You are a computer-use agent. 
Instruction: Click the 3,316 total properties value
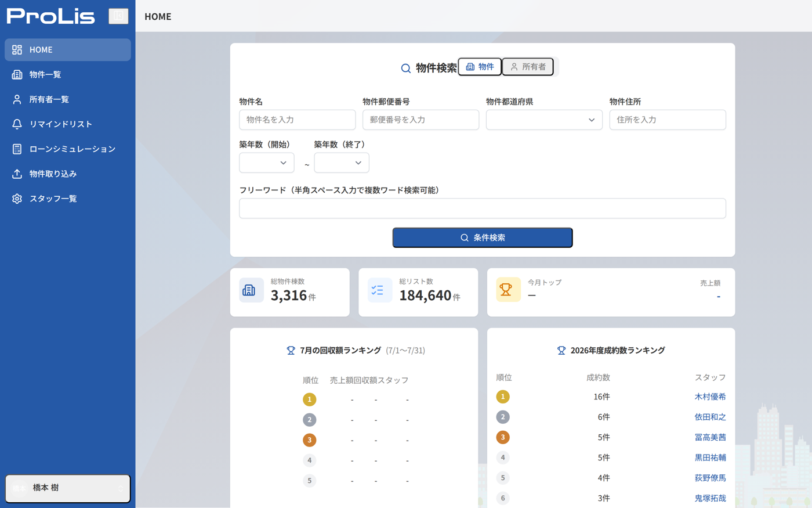289,296
